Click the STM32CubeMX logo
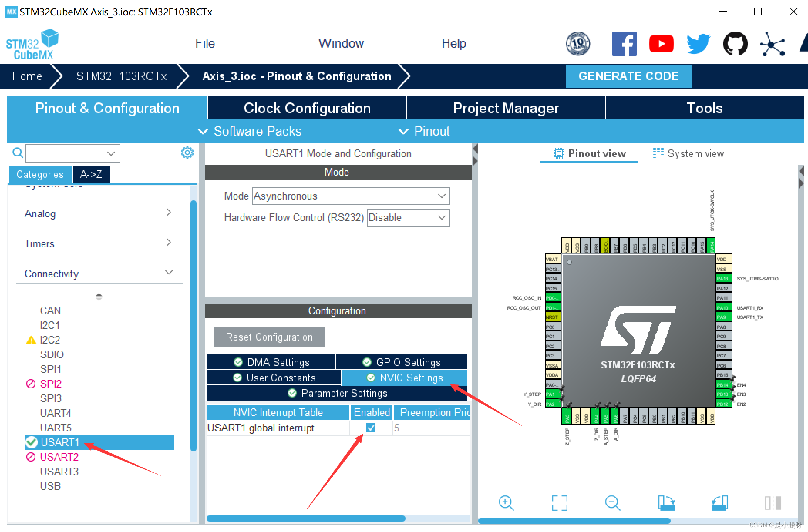Image resolution: width=808 pixels, height=532 pixels. click(x=32, y=44)
